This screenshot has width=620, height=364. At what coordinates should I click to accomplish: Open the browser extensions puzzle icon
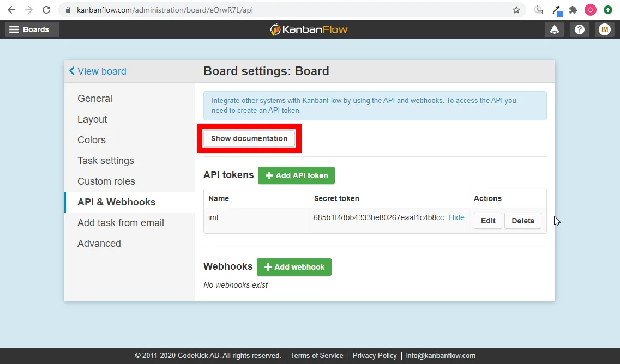click(573, 10)
